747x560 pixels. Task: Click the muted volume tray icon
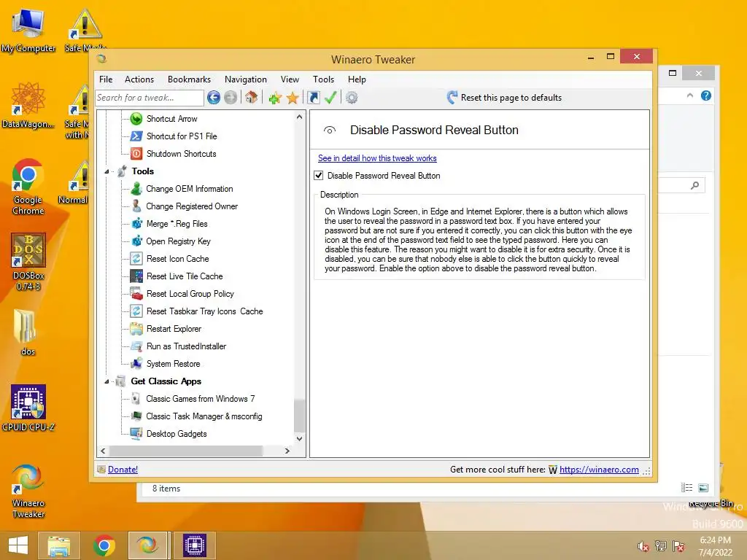(643, 546)
